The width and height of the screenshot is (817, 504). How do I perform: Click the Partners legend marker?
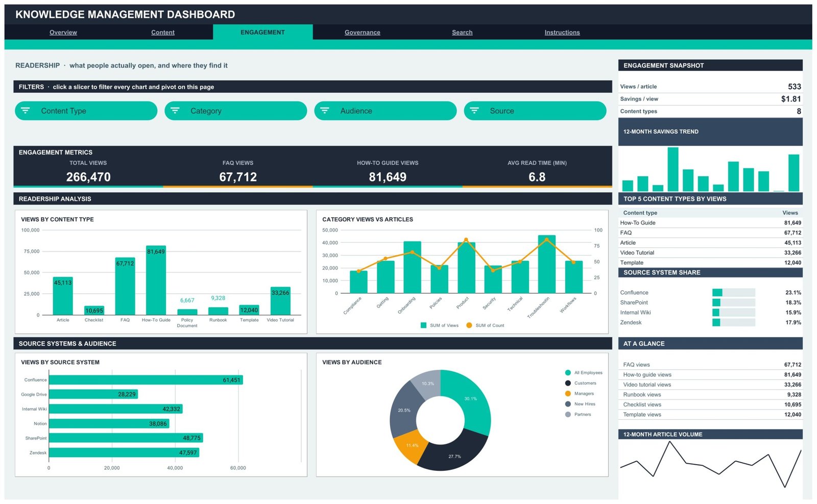pyautogui.click(x=568, y=415)
